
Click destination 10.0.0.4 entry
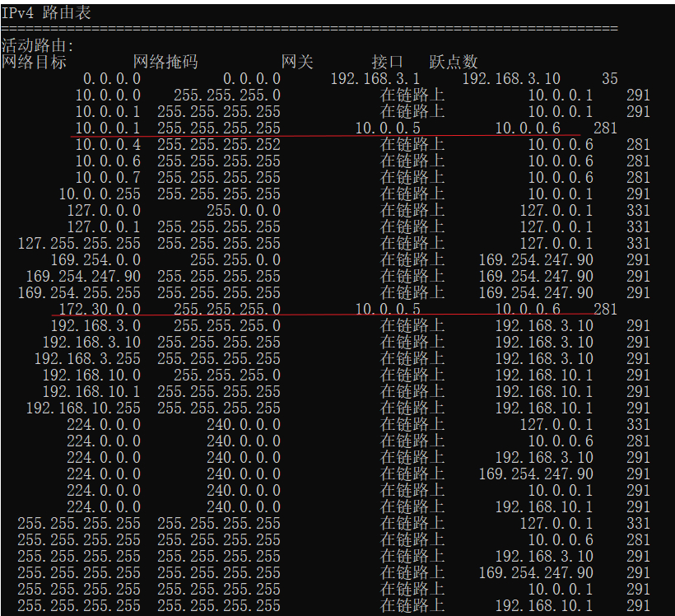click(108, 144)
